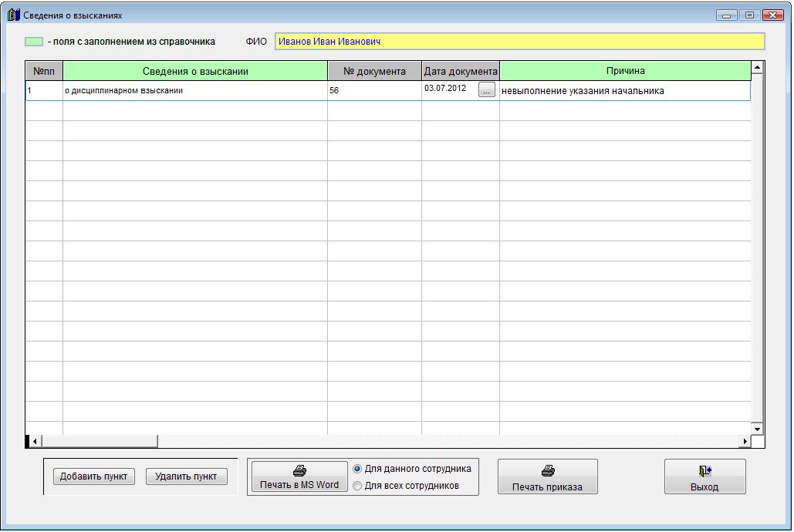Click the app icon in title bar
This screenshot has width=794, height=532.
tap(13, 15)
